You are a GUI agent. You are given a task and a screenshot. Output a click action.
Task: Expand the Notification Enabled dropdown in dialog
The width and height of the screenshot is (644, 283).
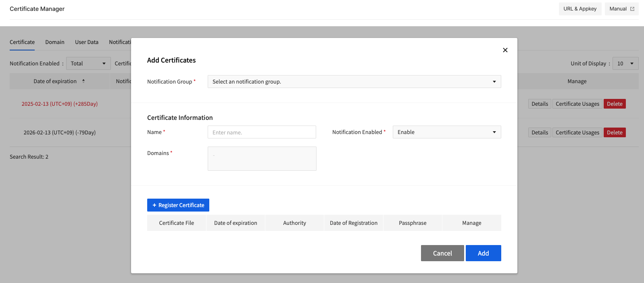coord(446,132)
